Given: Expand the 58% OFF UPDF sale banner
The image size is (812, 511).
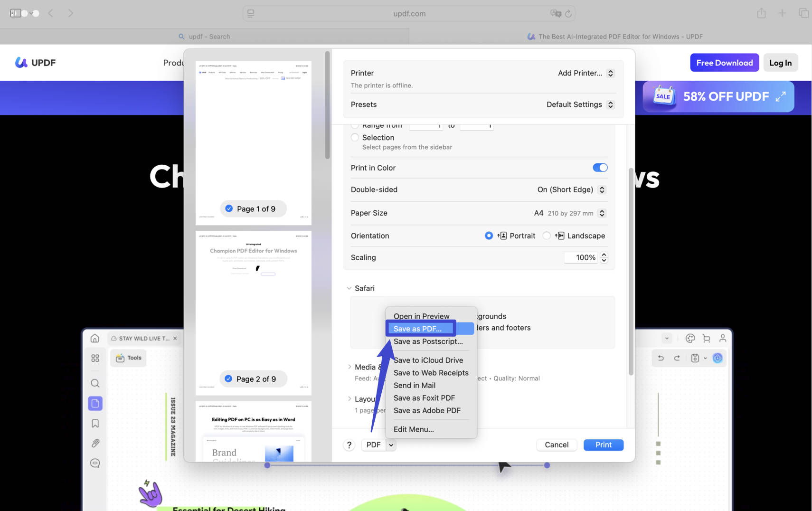Looking at the screenshot, I should (780, 96).
